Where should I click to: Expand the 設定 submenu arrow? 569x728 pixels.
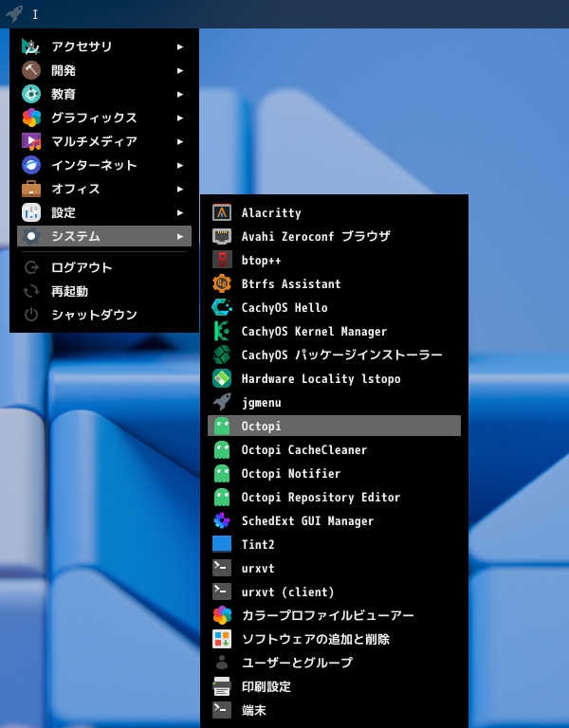(x=180, y=212)
